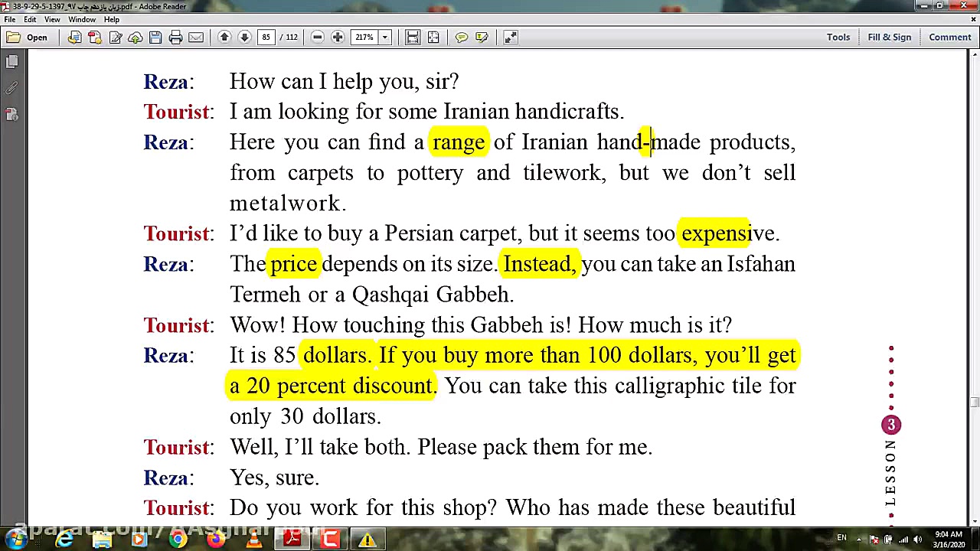This screenshot has width=980, height=551.
Task: Open the Action Center flag icon
Action: (x=874, y=540)
